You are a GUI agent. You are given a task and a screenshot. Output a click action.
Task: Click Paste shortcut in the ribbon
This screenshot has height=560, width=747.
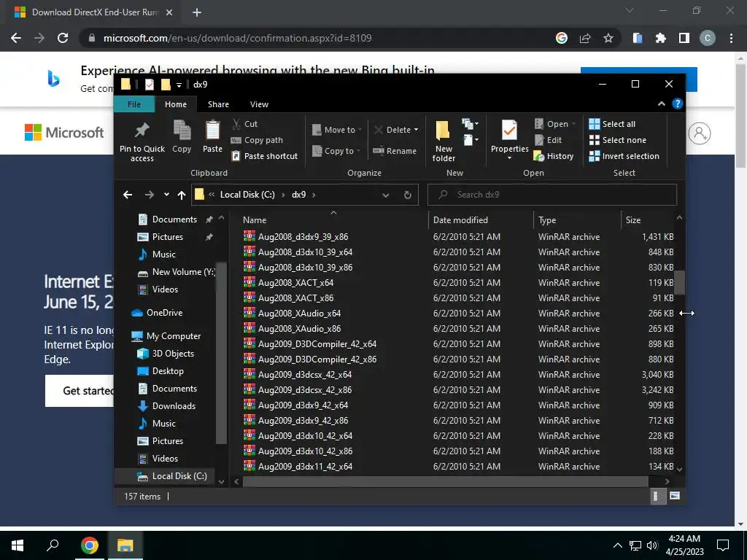coord(265,156)
